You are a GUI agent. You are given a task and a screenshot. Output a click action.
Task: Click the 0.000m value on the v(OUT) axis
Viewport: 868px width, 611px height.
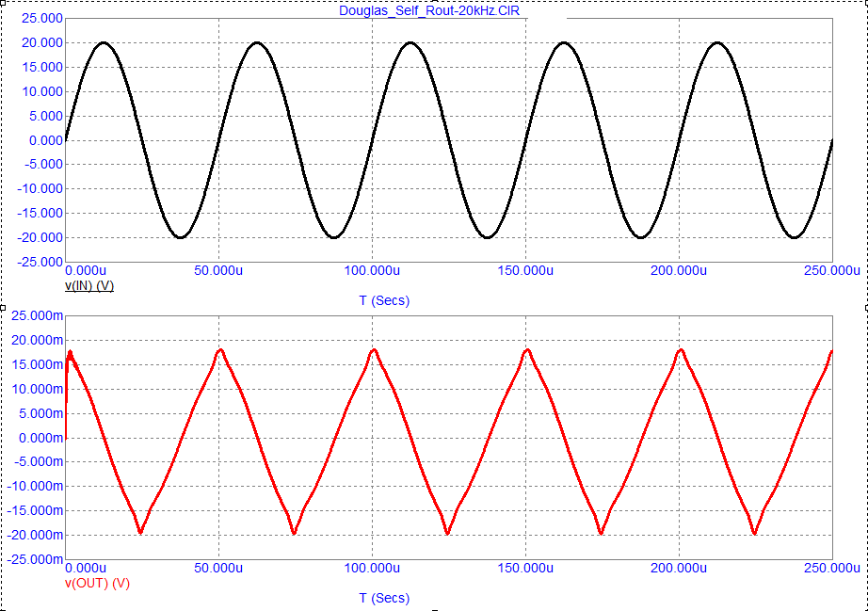point(40,438)
